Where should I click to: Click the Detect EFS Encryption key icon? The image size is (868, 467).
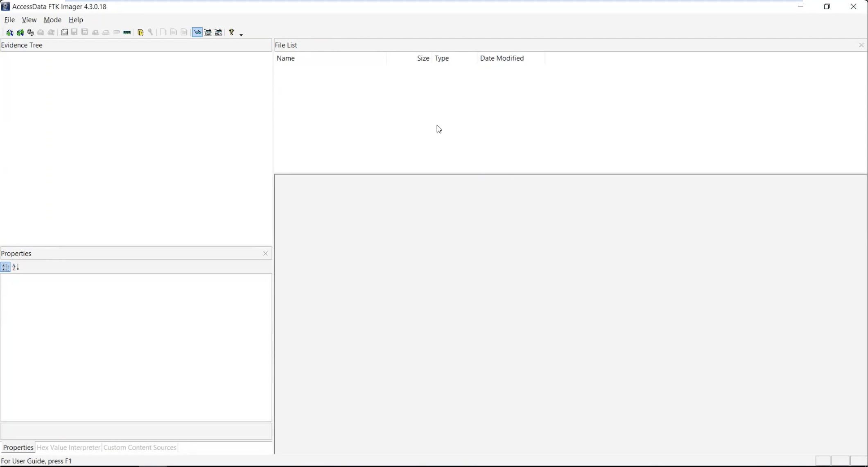click(x=151, y=32)
